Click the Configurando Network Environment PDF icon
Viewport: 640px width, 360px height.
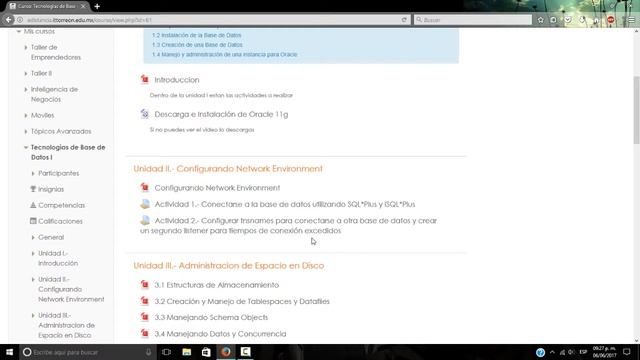144,187
